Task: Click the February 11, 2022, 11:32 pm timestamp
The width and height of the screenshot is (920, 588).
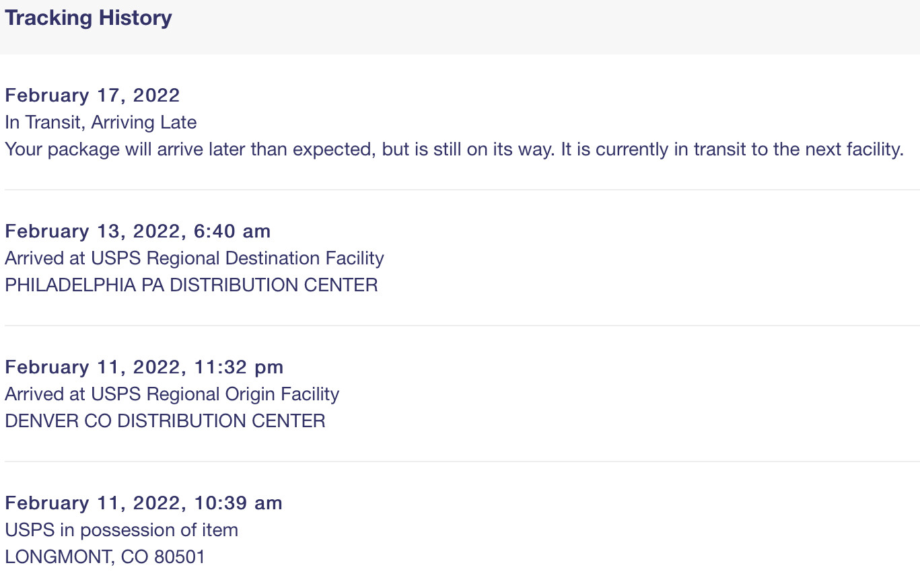Action: (144, 367)
